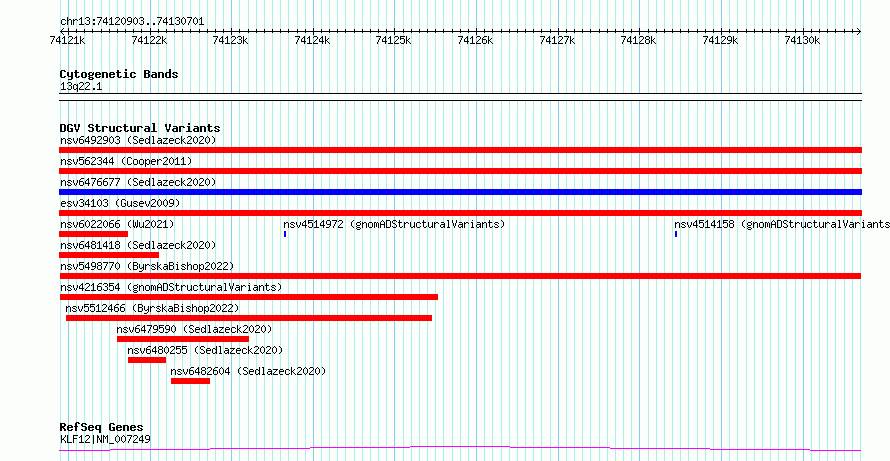Screen dimensions: 890x461
Task: Select the red bar under esv34103
Action: pyautogui.click(x=460, y=213)
